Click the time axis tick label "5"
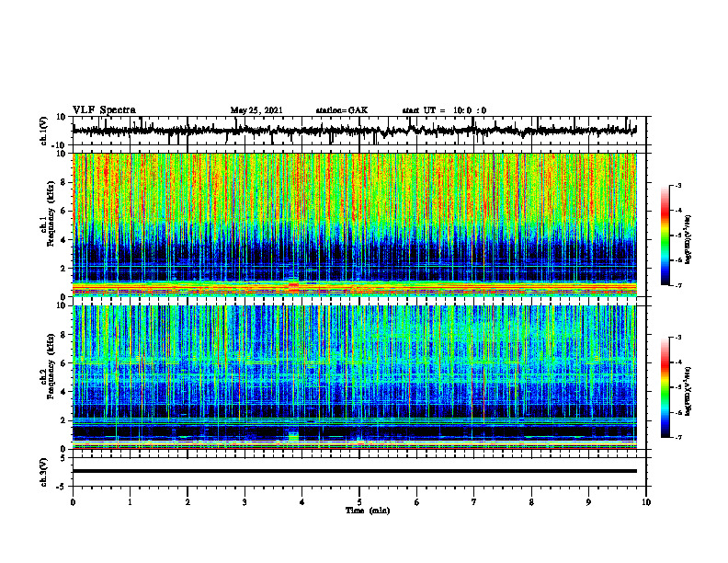Viewport: 728px width, 563px height. [359, 502]
